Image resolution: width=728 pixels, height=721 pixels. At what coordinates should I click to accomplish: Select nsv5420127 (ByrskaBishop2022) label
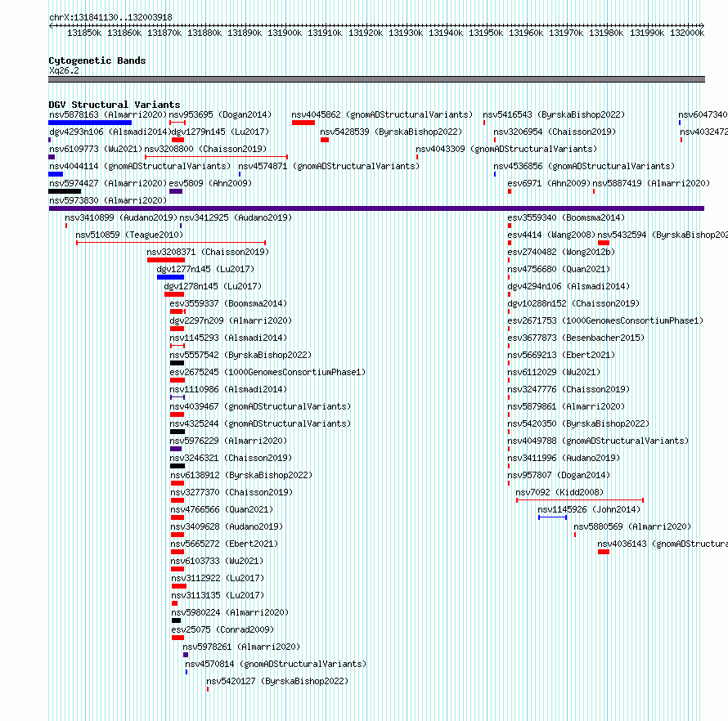pos(277,681)
